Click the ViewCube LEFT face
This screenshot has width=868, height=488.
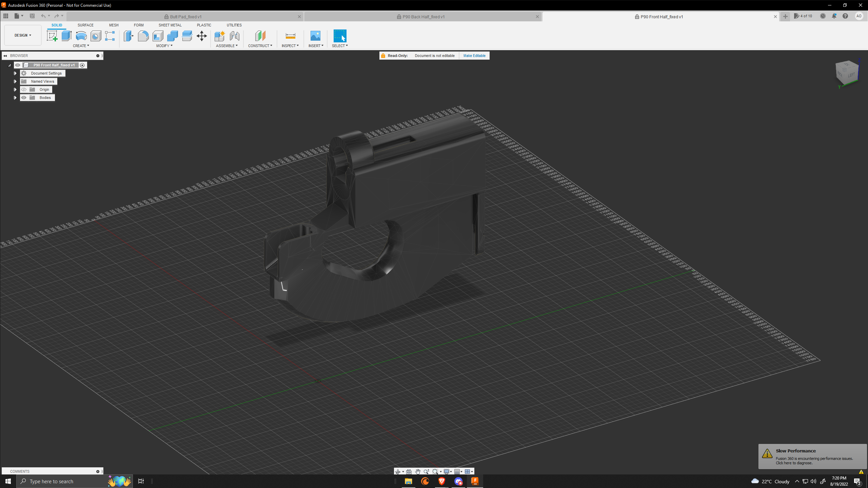tap(851, 75)
